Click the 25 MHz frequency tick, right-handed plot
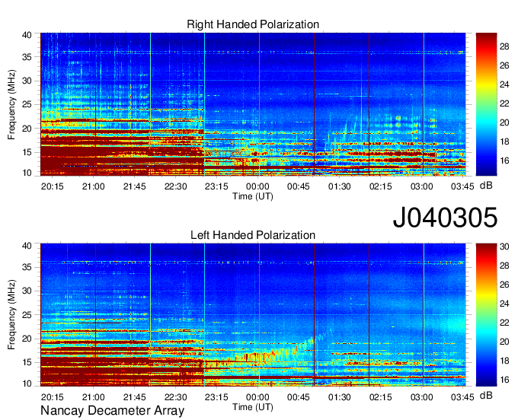Image resolution: width=518 pixels, height=420 pixels. (x=27, y=104)
